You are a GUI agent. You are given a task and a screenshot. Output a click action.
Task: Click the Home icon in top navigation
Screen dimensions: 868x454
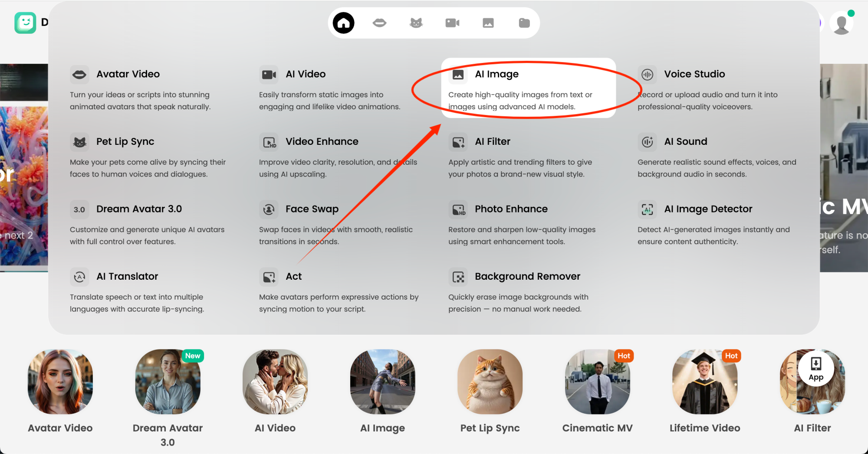[343, 23]
